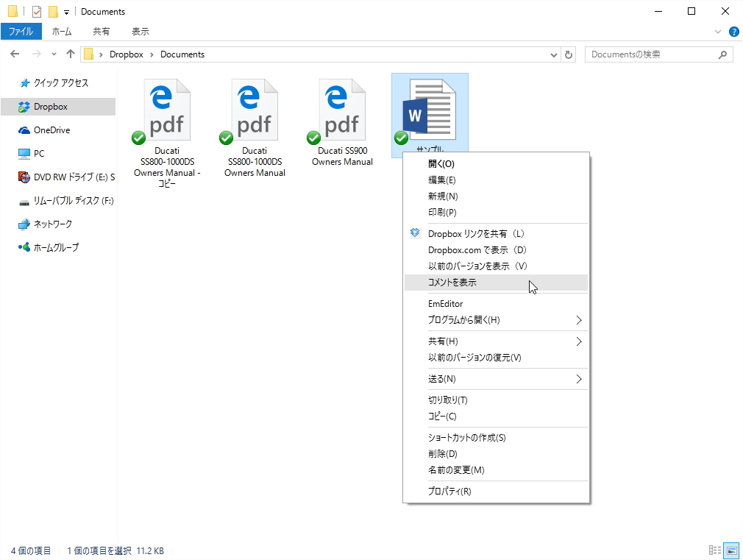
Task: Open the address bar dropdown arrow
Action: pyautogui.click(x=553, y=54)
